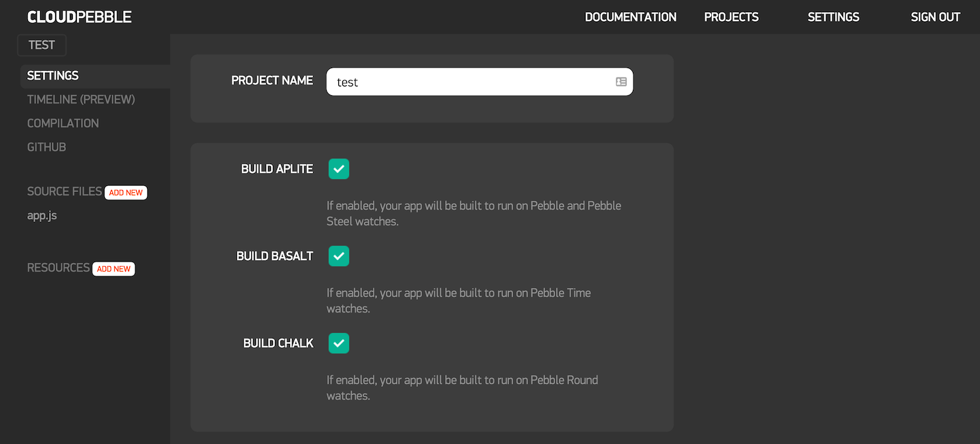Click ADD NEW next to SOURCE FILES
The image size is (980, 444).
pyautogui.click(x=125, y=192)
